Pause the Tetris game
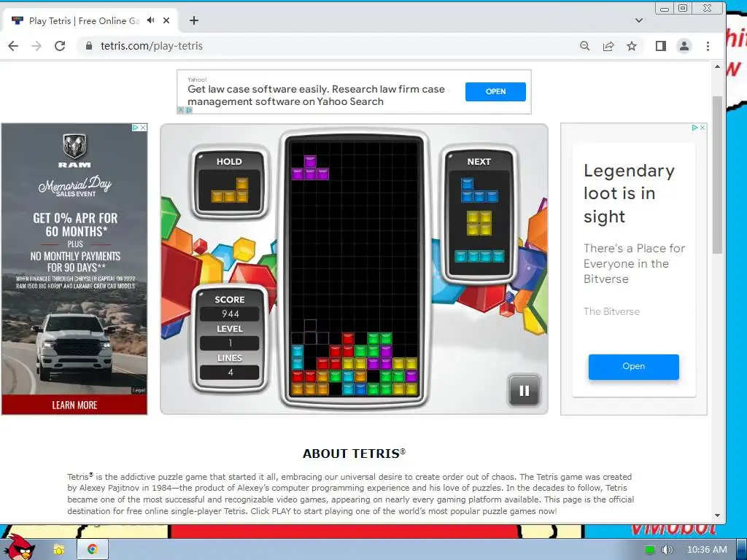747x560 pixels. (524, 391)
